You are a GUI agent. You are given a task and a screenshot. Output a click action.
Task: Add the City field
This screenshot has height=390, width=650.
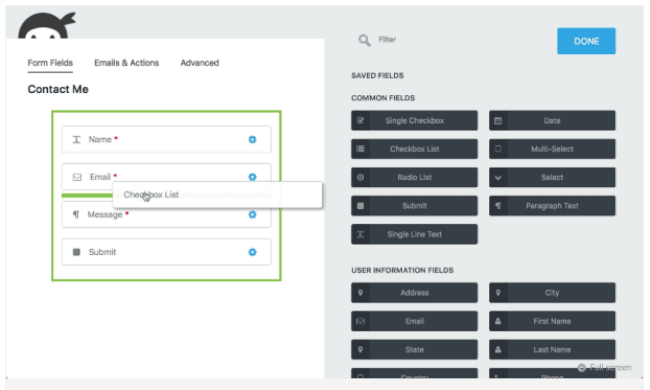coord(552,293)
